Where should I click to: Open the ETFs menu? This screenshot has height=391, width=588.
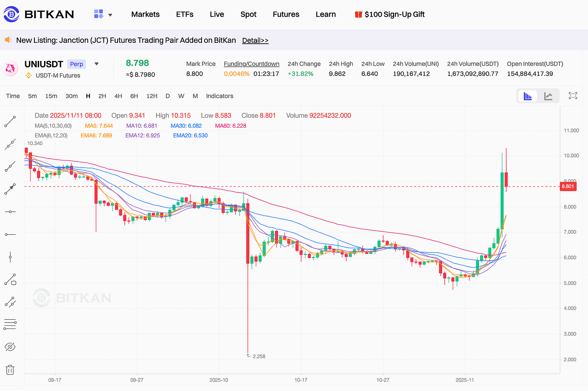click(185, 14)
